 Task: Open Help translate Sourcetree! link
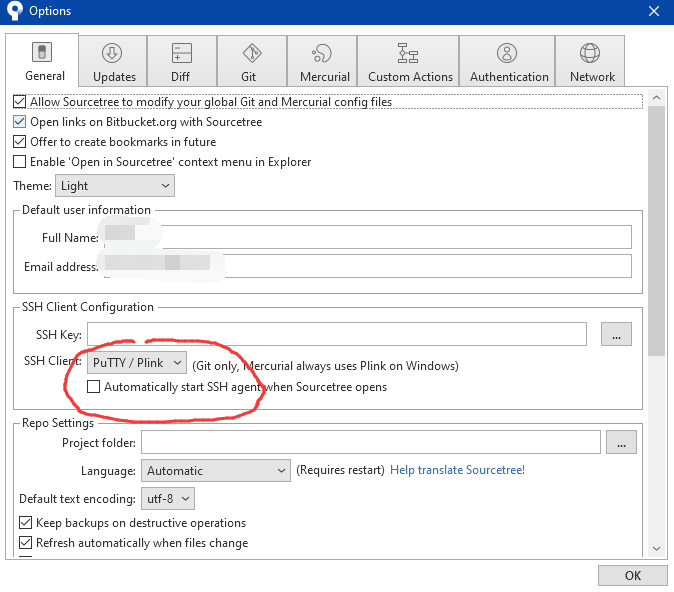click(457, 469)
